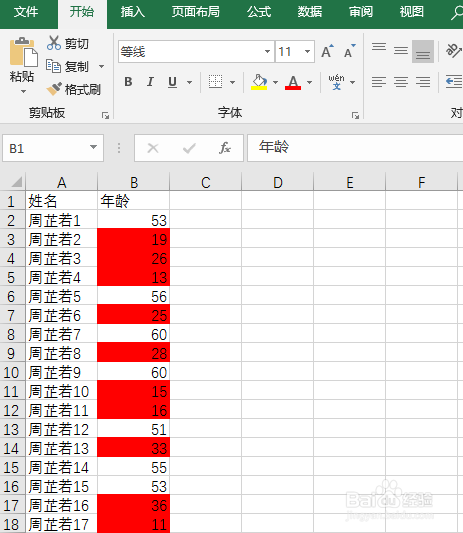Select column D header
The width and height of the screenshot is (463, 533).
278,183
